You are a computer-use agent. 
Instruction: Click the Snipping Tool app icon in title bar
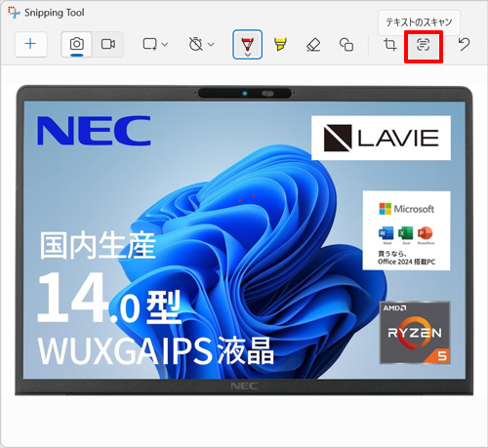14,13
